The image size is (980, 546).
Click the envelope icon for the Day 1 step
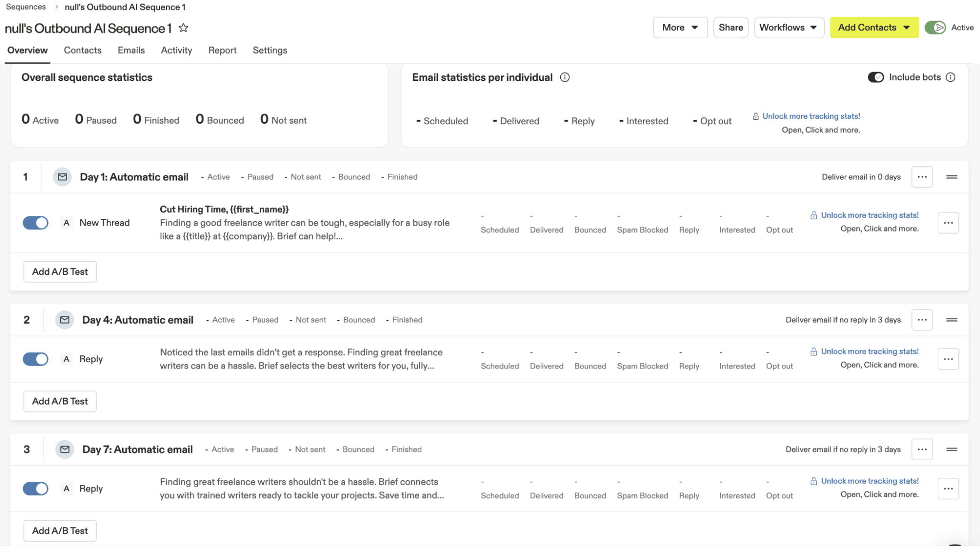62,177
